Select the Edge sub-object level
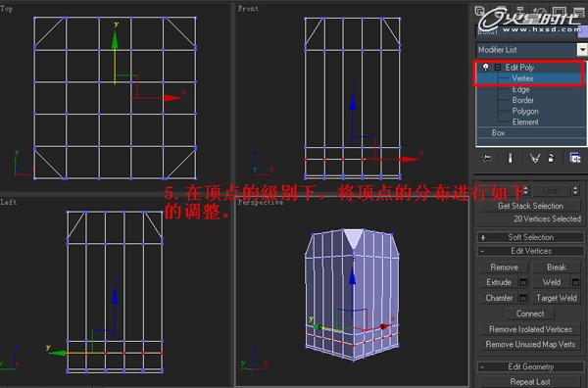Viewport: 588px width, 388px height. pyautogui.click(x=521, y=89)
